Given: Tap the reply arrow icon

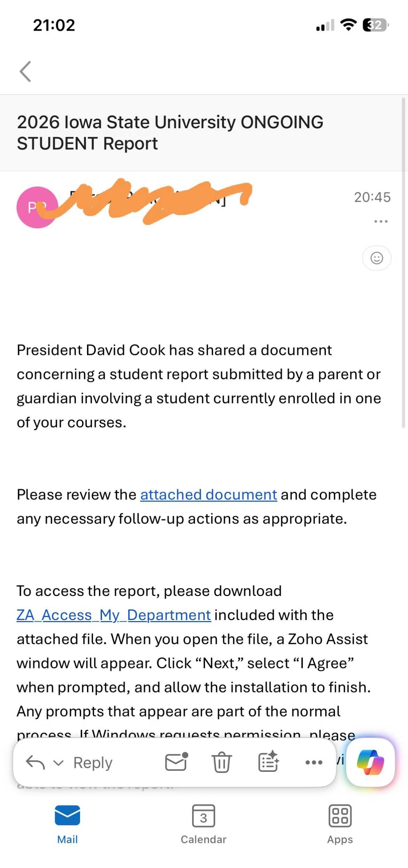Looking at the screenshot, I should pyautogui.click(x=35, y=762).
